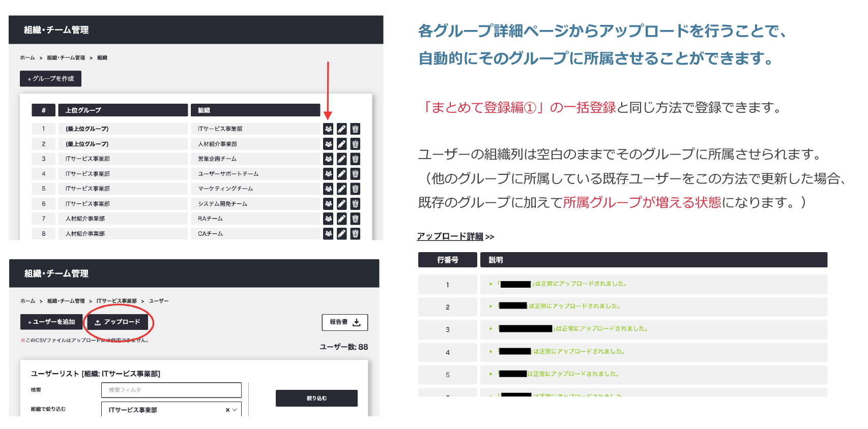Edit the 人材紹介事業部 group row
This screenshot has height=429, width=868.
tap(342, 144)
